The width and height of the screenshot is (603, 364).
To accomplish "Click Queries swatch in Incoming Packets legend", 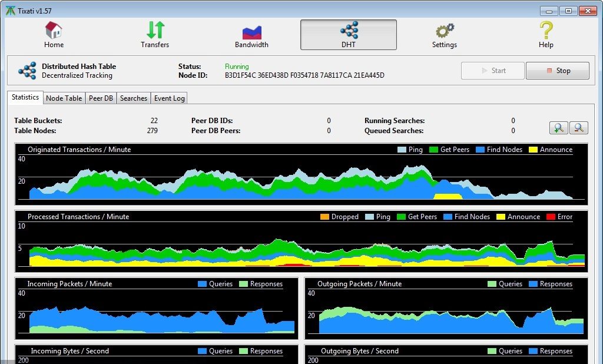I will tap(203, 284).
